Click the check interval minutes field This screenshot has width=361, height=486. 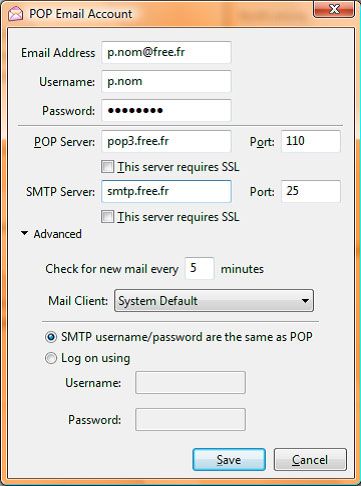tap(199, 268)
